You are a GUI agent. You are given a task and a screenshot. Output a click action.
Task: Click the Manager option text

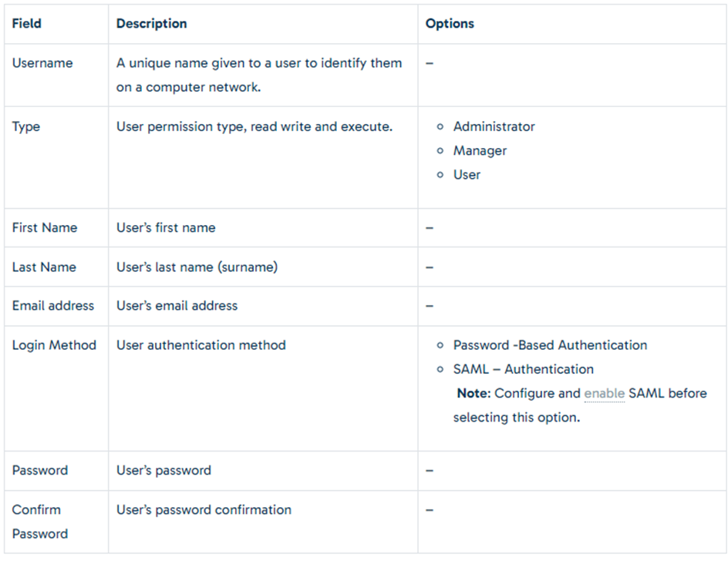tap(480, 151)
